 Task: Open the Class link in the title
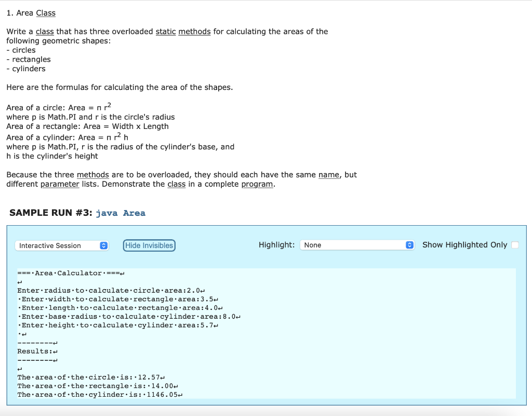click(46, 12)
